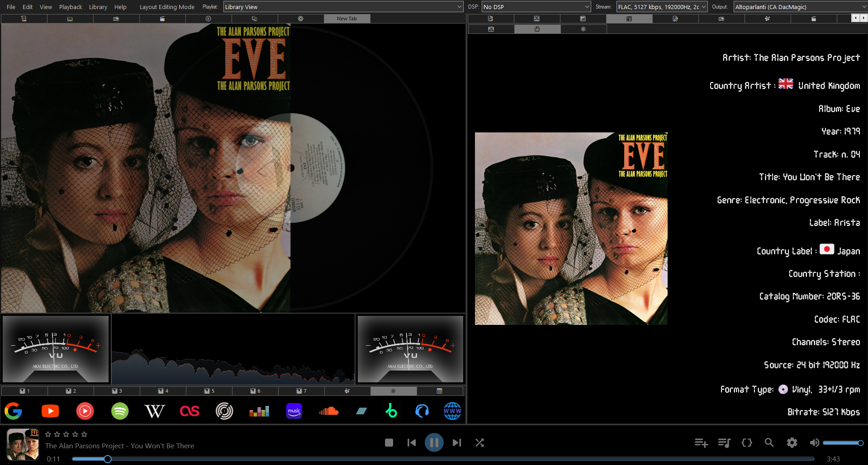The width and height of the screenshot is (868, 465).
Task: Stop playback
Action: 389,442
